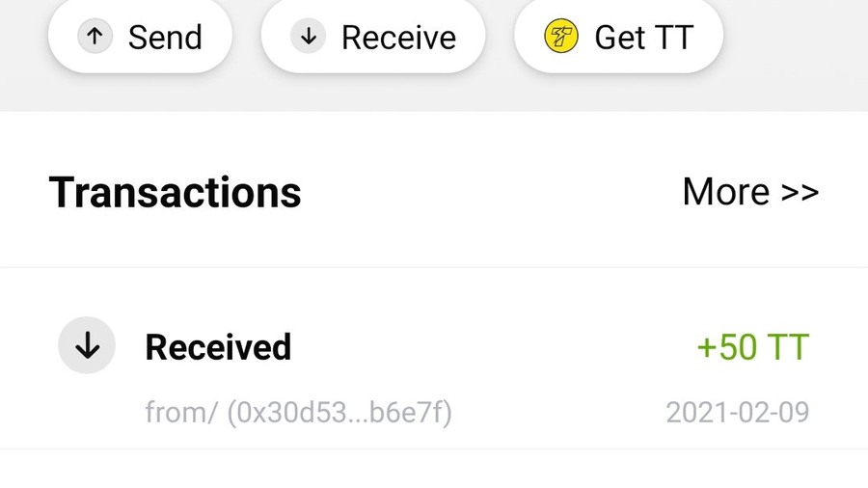Tap the down-arrow icon on Receive
Viewport: 868px width, 488px height.
point(309,37)
